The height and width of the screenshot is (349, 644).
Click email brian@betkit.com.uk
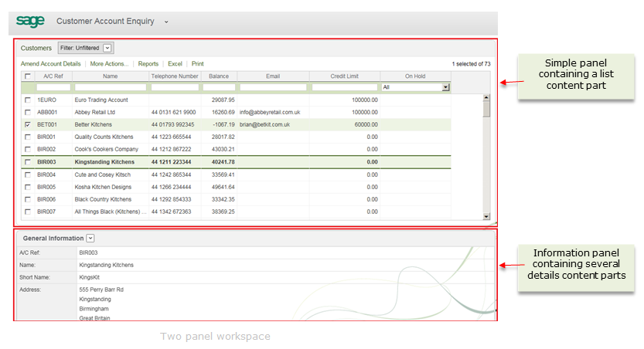pos(264,124)
